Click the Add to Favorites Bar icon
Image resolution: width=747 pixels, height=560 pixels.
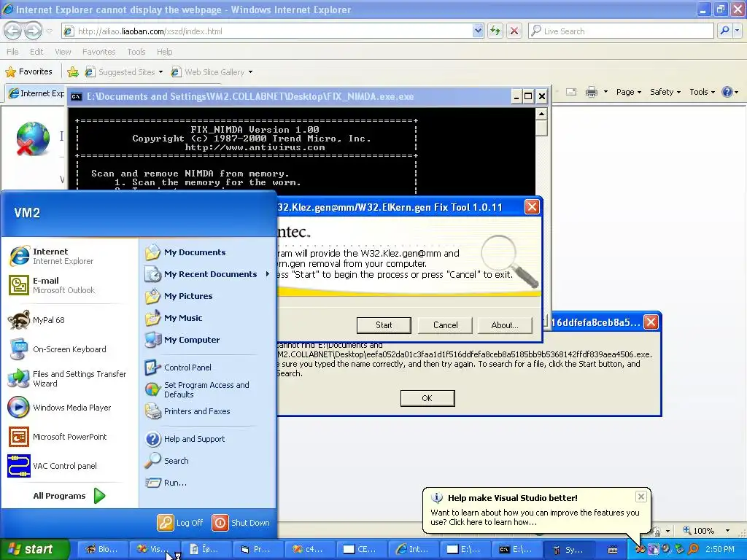[73, 72]
